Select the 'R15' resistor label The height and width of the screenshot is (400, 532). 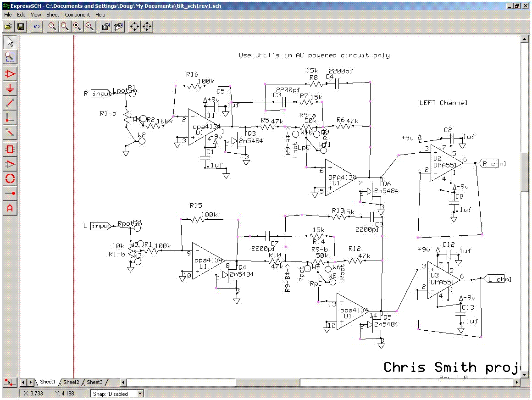tap(196, 206)
